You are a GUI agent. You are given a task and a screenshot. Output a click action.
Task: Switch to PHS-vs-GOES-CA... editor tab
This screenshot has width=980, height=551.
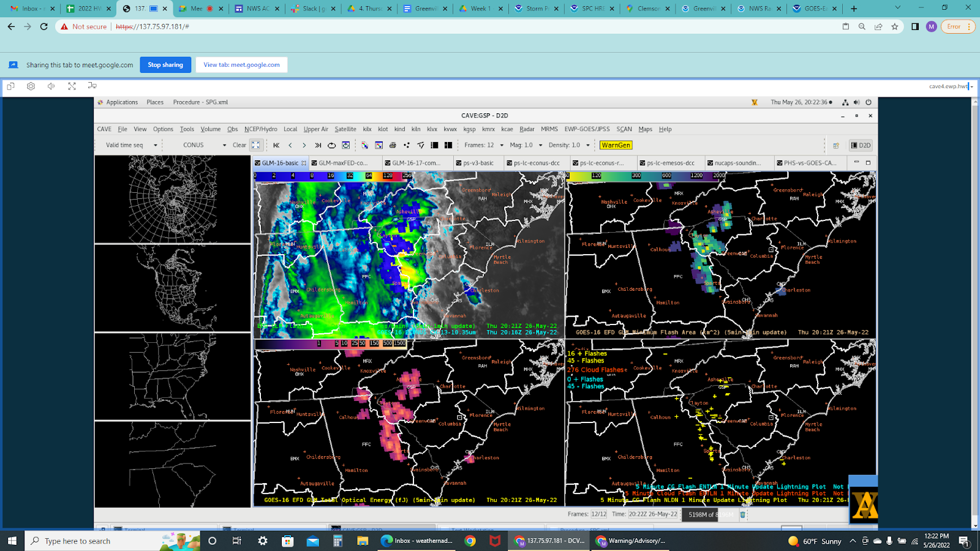810,163
